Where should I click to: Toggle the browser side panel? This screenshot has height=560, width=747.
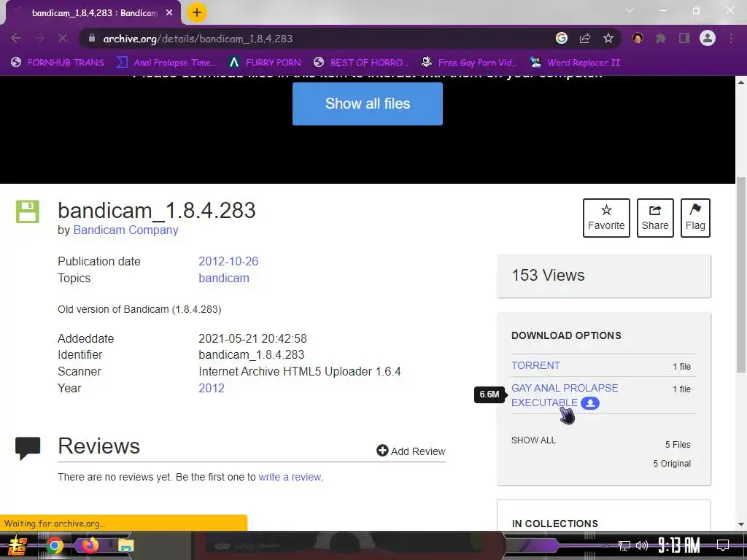(x=684, y=38)
